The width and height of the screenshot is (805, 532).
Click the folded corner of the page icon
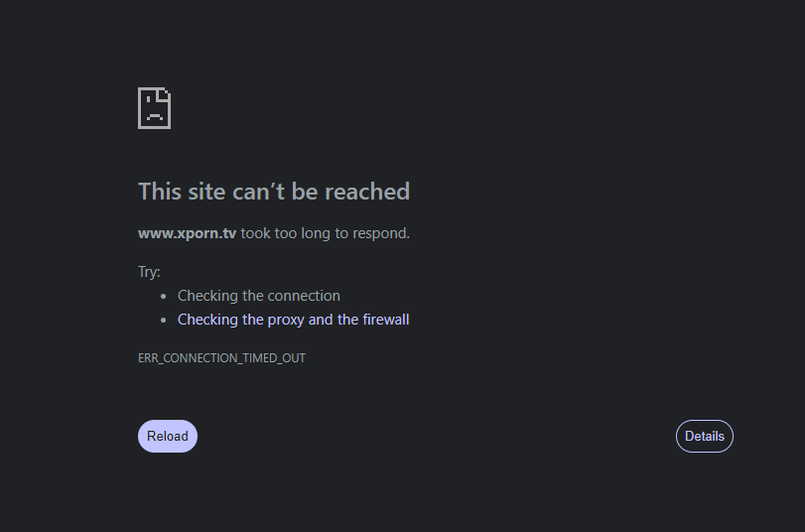pyautogui.click(x=165, y=93)
